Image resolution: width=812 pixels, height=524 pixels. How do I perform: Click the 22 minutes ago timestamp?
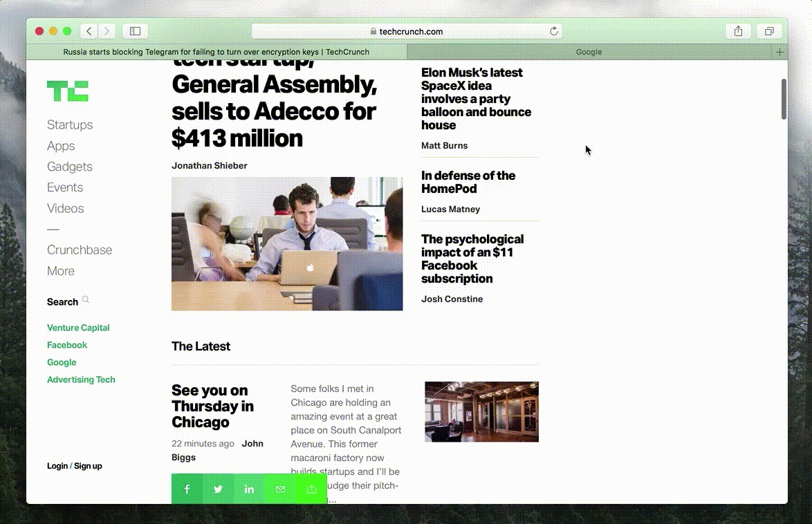pos(203,444)
